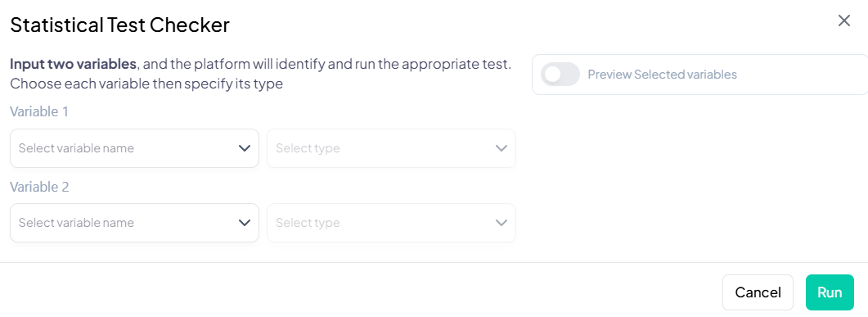Click the Variable 1 section label

coord(39,111)
